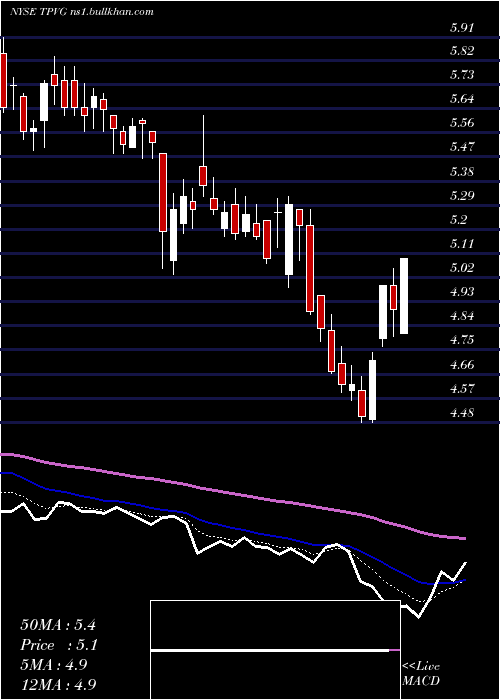Viewport: 500px width, 700px height.
Task: Click the '50MA : 5.4' readout
Action: pyautogui.click(x=58, y=625)
